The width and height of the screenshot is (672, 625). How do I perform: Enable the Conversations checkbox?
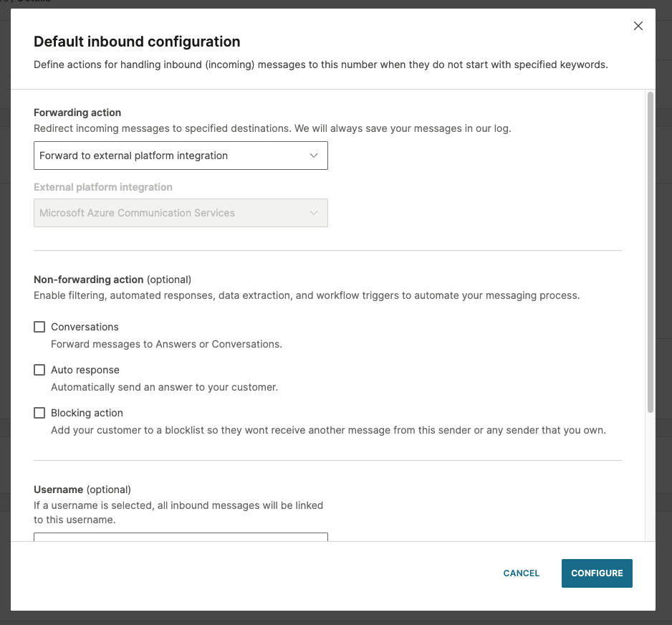tap(39, 327)
